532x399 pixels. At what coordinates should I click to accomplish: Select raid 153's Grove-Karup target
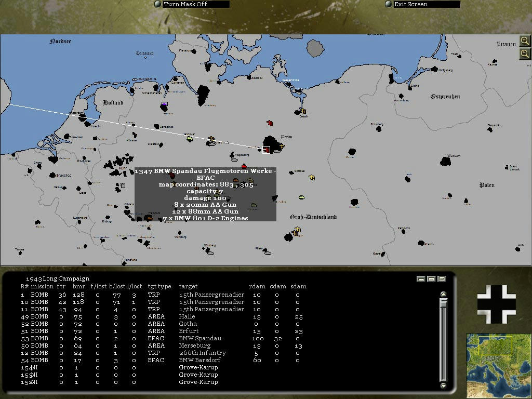pyautogui.click(x=198, y=375)
